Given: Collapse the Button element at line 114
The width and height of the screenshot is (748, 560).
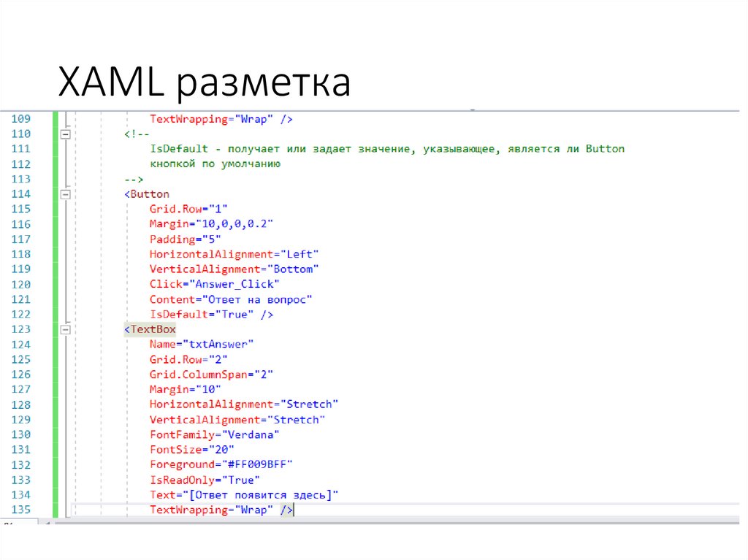Looking at the screenshot, I should 65,193.
